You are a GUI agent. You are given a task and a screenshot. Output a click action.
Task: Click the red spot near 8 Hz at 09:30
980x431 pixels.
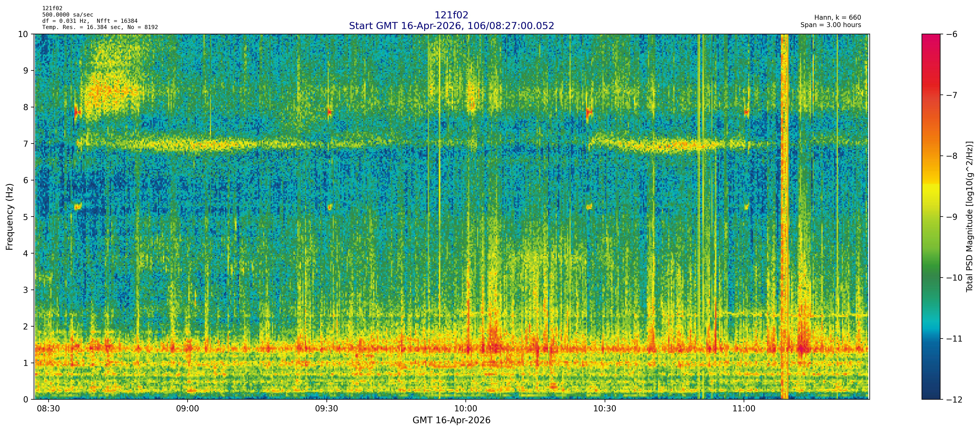tap(329, 112)
